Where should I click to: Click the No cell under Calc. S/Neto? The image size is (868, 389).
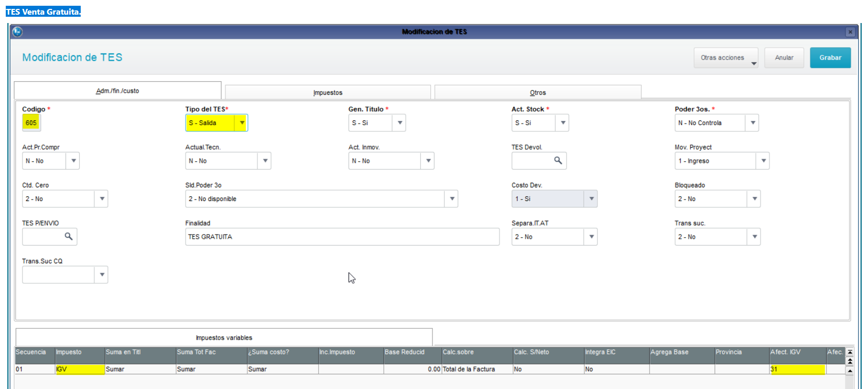pyautogui.click(x=549, y=369)
